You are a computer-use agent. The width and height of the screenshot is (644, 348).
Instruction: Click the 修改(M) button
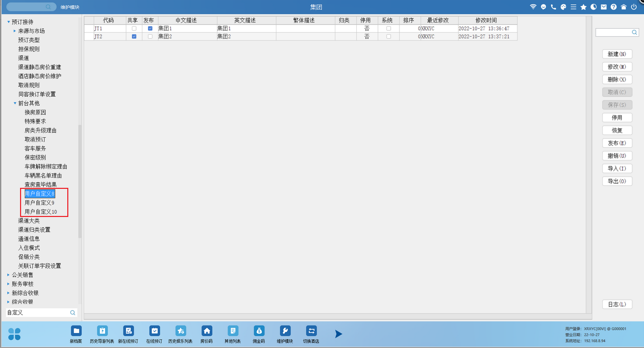[617, 67]
